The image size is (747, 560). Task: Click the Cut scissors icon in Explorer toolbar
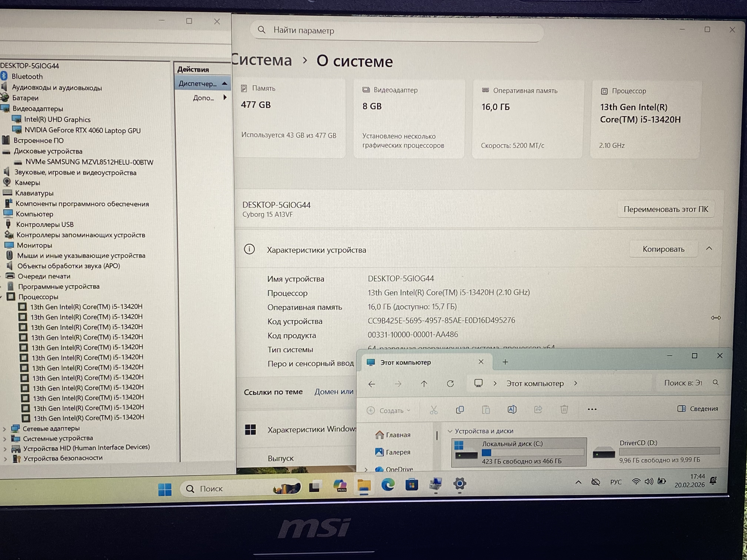pos(434,410)
